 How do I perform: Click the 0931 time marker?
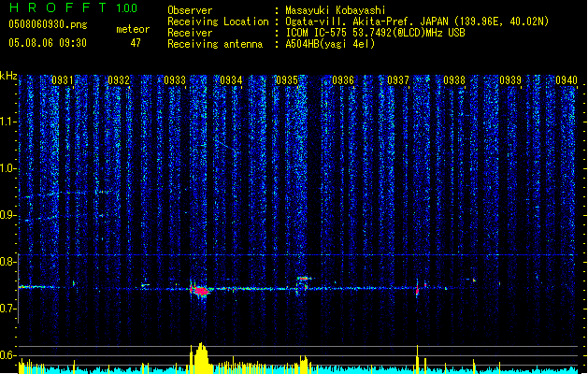coord(63,80)
